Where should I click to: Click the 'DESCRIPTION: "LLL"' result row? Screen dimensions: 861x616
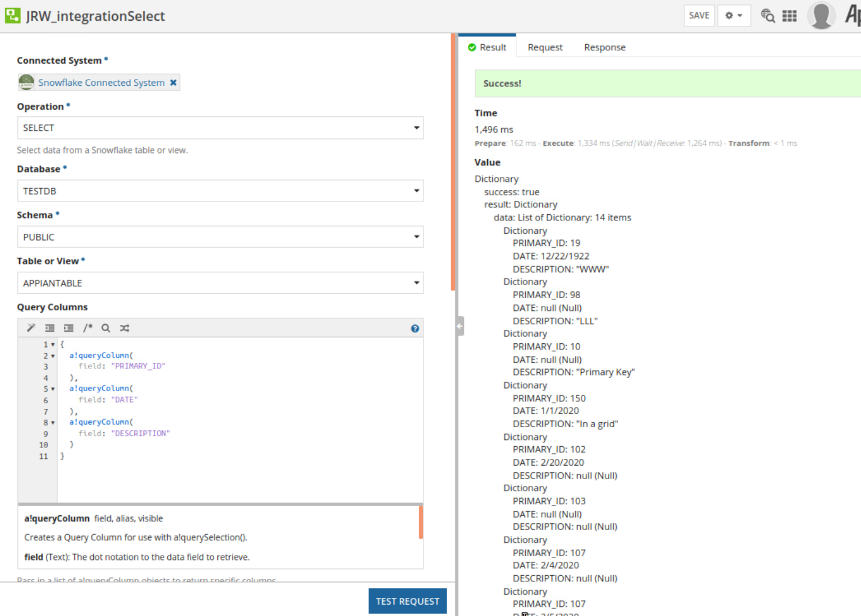[x=555, y=321]
